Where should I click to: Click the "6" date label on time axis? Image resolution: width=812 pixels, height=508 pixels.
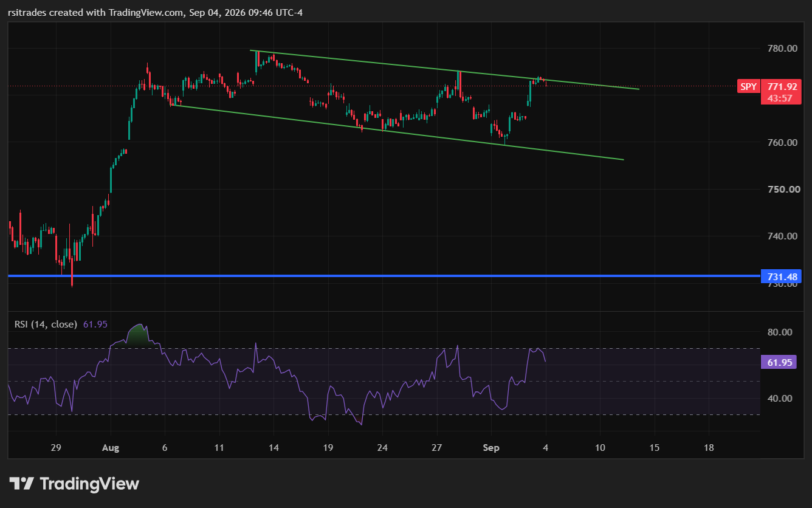click(165, 448)
